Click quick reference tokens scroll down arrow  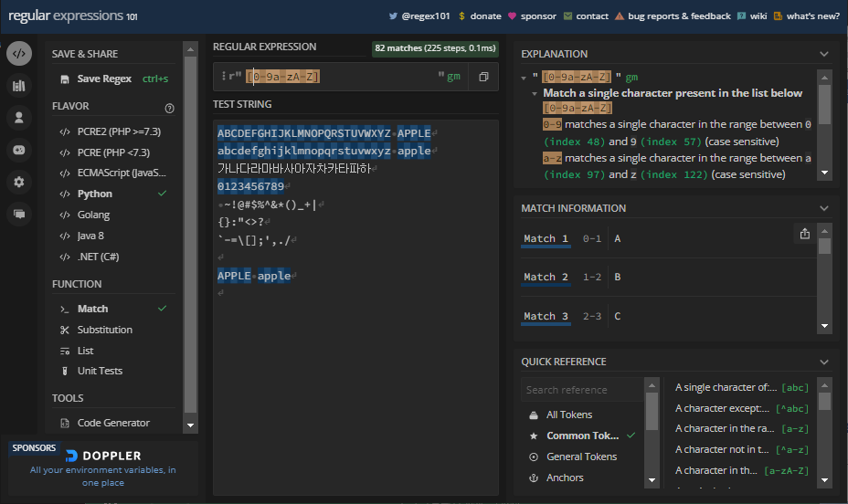824,479
